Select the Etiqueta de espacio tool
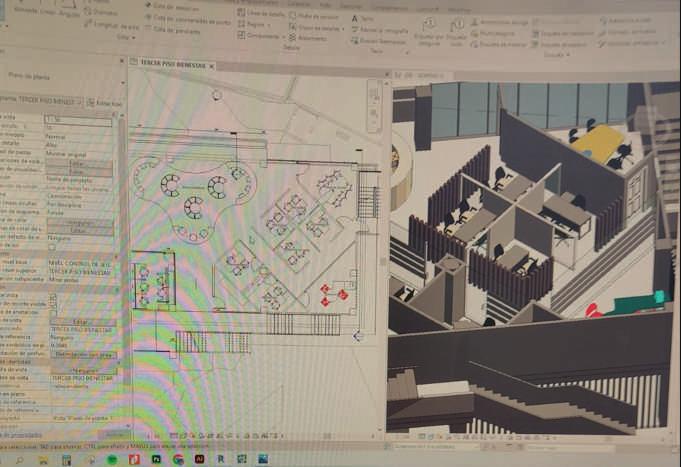Screen dimensions: 681x467 click(x=560, y=44)
